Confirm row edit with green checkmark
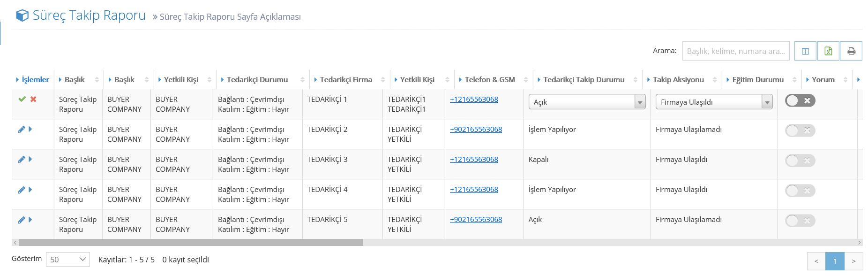Screen dimensions: 868x276 click(x=22, y=99)
